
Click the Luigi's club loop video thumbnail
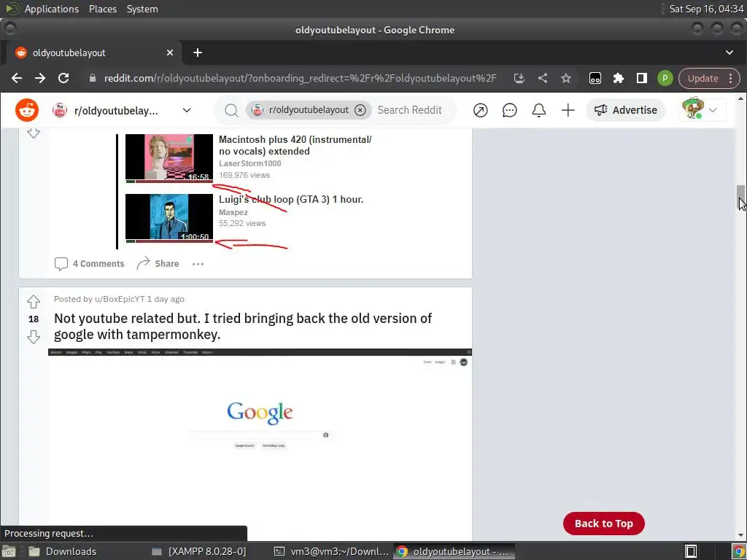(169, 218)
